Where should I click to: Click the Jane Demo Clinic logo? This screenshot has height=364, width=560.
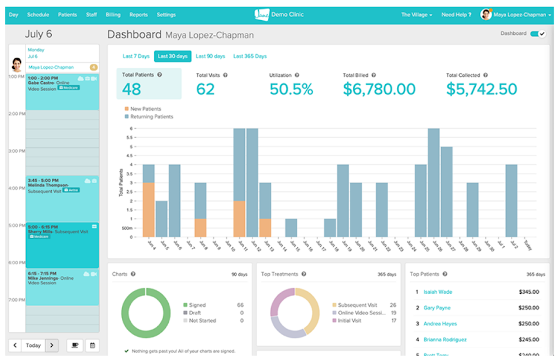279,15
